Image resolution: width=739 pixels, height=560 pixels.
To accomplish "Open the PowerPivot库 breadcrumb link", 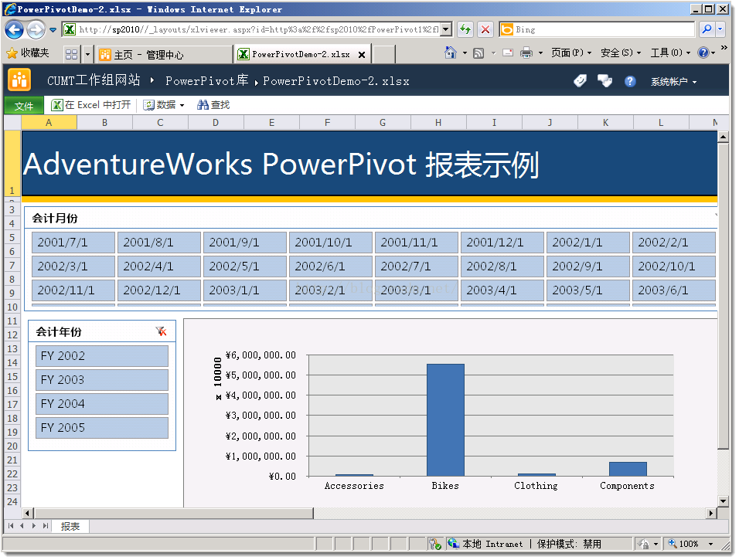I will (x=206, y=80).
